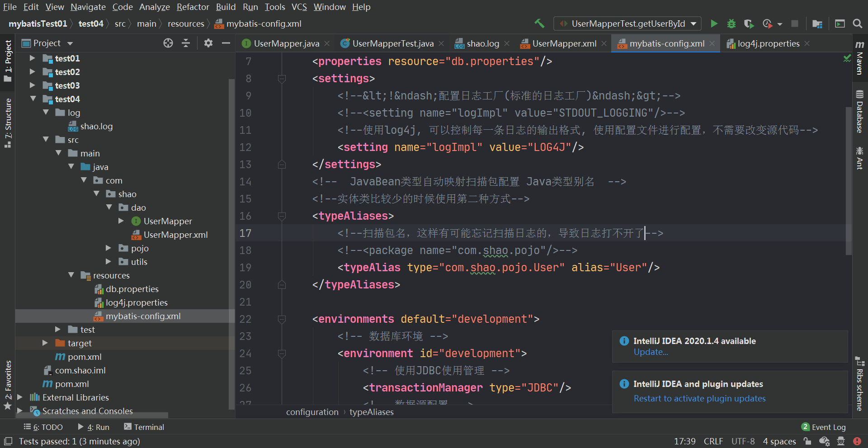The image size is (868, 448).
Task: Click the tool window quick-access icon at bottom-left
Action: pyautogui.click(x=8, y=441)
